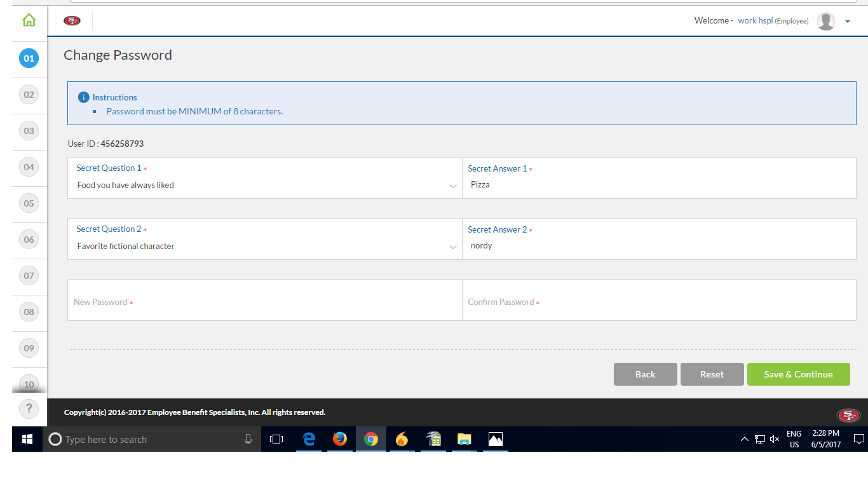868x488 pixels.
Task: Select step 10 in sidebar
Action: pyautogui.click(x=29, y=384)
